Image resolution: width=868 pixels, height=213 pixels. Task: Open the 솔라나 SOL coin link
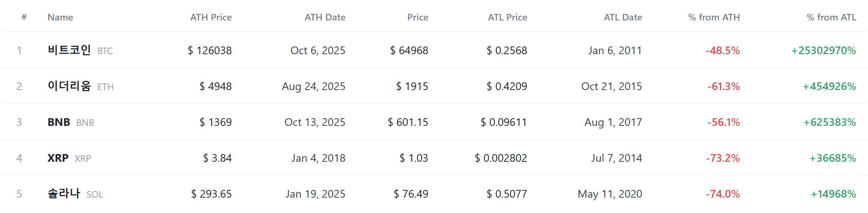(x=76, y=194)
